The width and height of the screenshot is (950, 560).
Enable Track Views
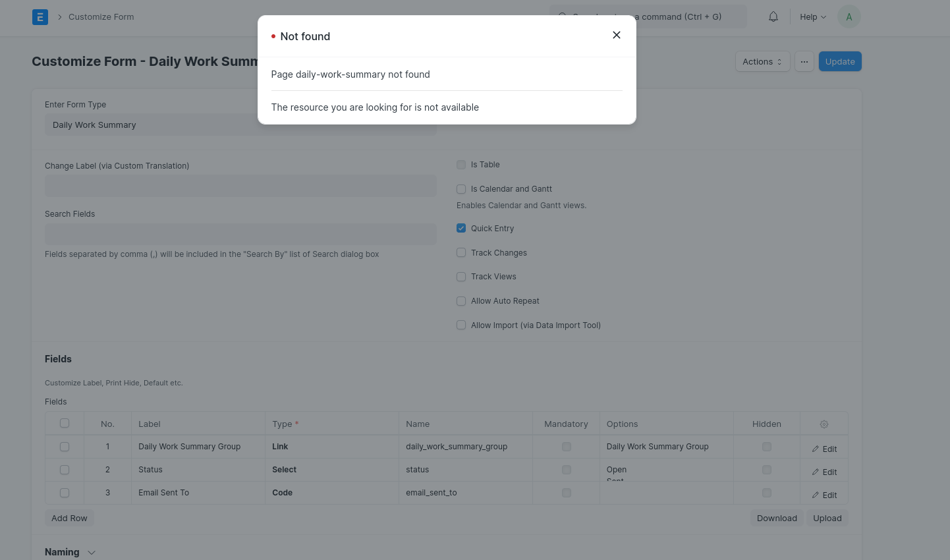pyautogui.click(x=461, y=277)
